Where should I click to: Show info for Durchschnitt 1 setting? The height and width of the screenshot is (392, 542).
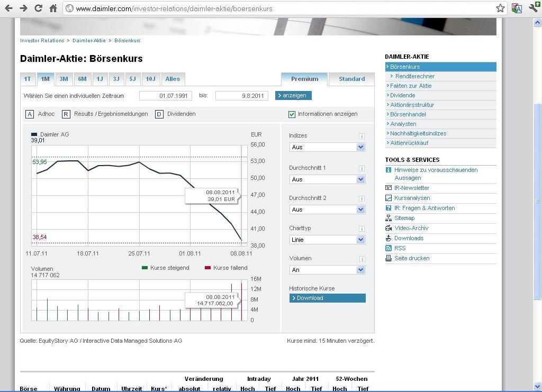coord(362,168)
